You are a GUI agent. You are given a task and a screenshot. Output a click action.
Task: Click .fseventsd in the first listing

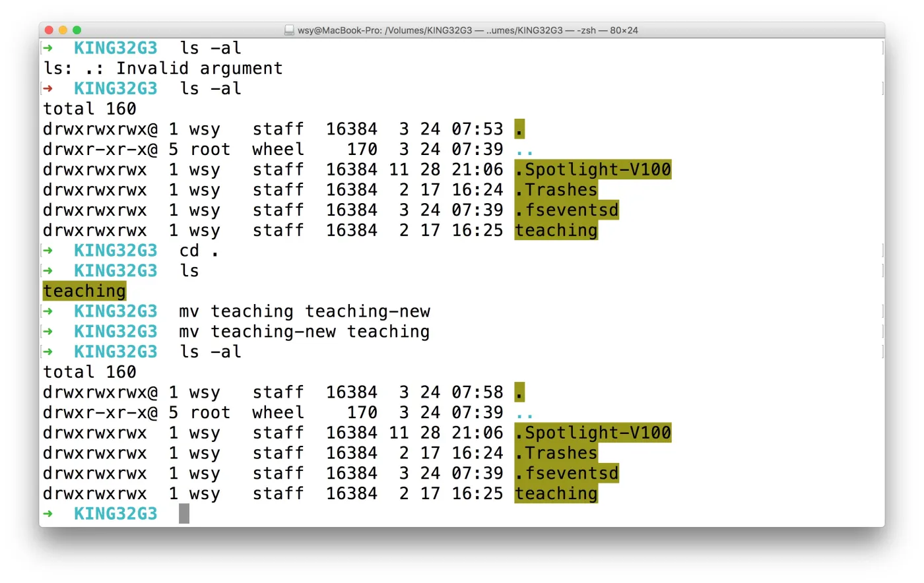(567, 210)
